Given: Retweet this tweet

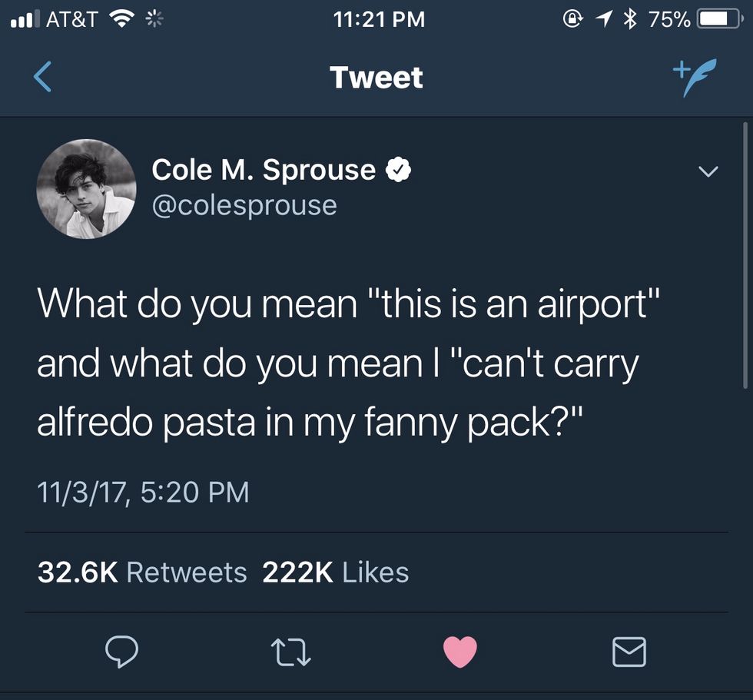Looking at the screenshot, I should tap(291, 652).
